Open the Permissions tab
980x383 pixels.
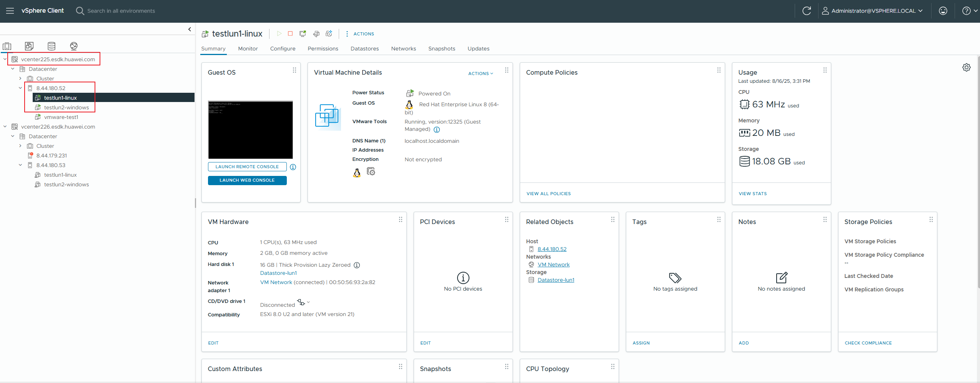[x=323, y=49]
